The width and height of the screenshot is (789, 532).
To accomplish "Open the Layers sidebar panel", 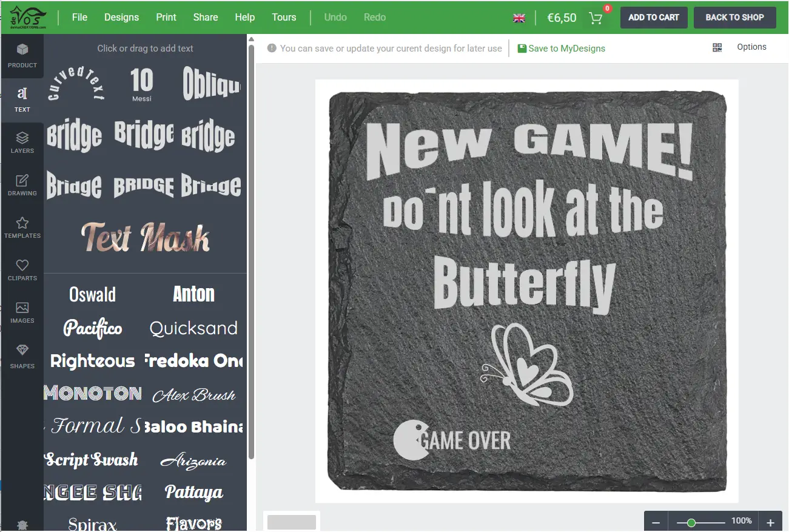I will tap(22, 143).
